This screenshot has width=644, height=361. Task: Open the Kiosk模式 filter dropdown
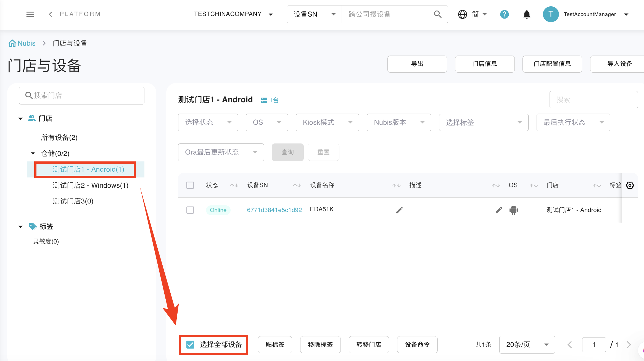click(x=327, y=122)
